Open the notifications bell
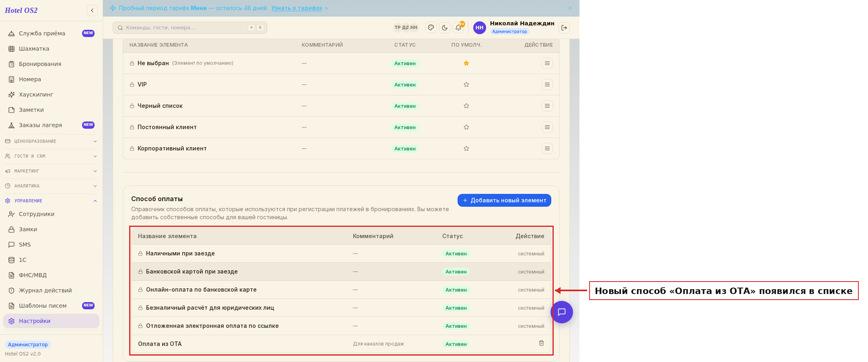The image size is (868, 362). (458, 28)
